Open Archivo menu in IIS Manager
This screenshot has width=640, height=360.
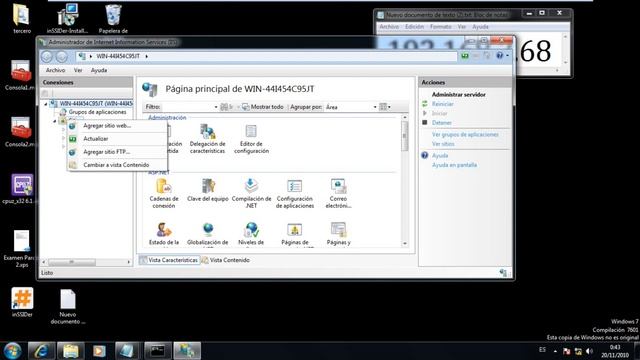(x=55, y=70)
